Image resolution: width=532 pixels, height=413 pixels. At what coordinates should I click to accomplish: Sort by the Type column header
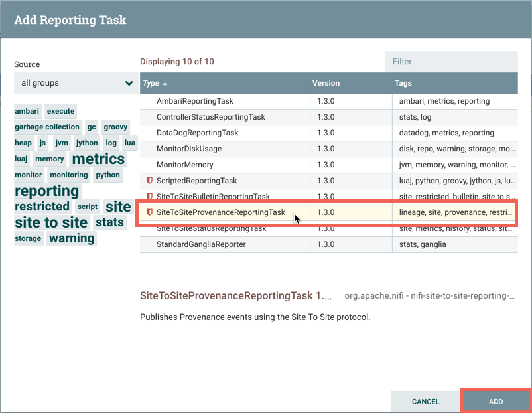coord(151,83)
